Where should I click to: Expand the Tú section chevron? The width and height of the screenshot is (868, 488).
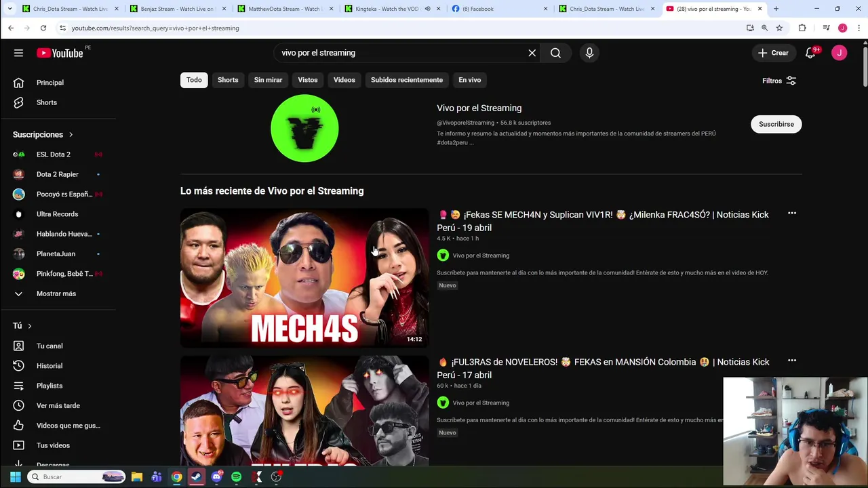29,326
